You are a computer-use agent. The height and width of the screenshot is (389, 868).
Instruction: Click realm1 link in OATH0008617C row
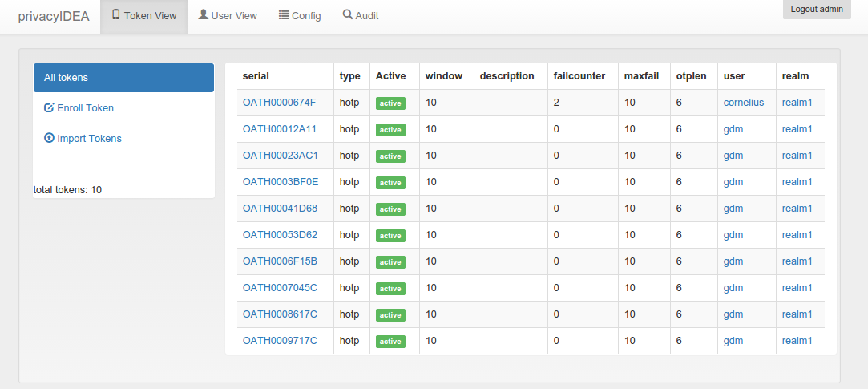tap(797, 314)
